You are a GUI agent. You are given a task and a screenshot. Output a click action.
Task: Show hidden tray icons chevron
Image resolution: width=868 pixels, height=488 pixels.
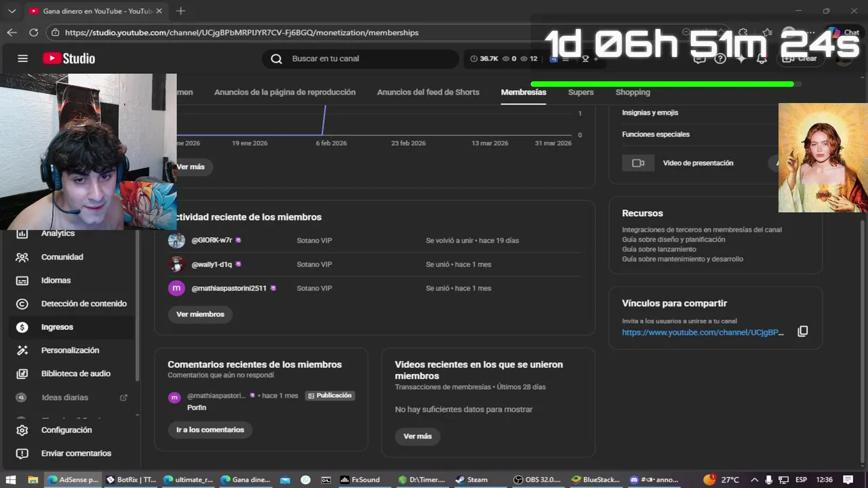754,480
